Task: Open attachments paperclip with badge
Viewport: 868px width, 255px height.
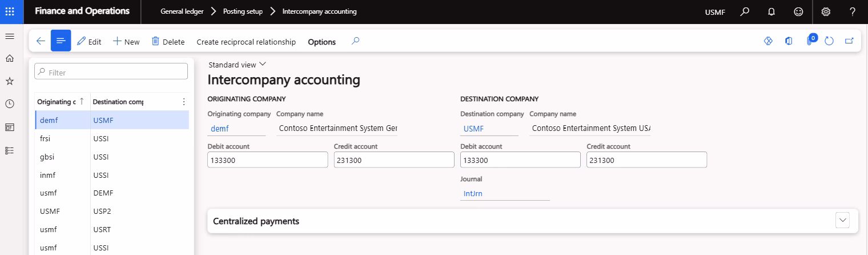Action: [810, 41]
